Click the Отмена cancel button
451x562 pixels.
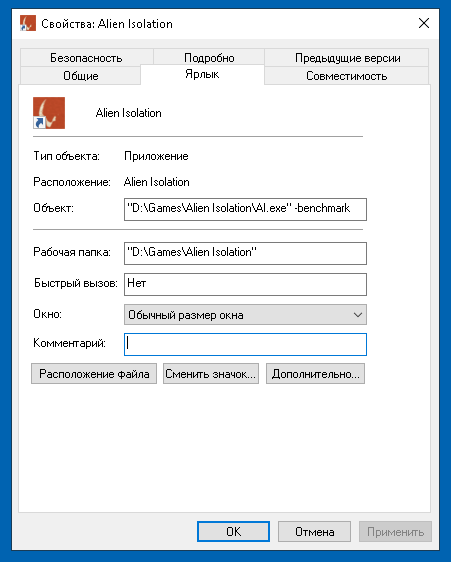point(314,532)
